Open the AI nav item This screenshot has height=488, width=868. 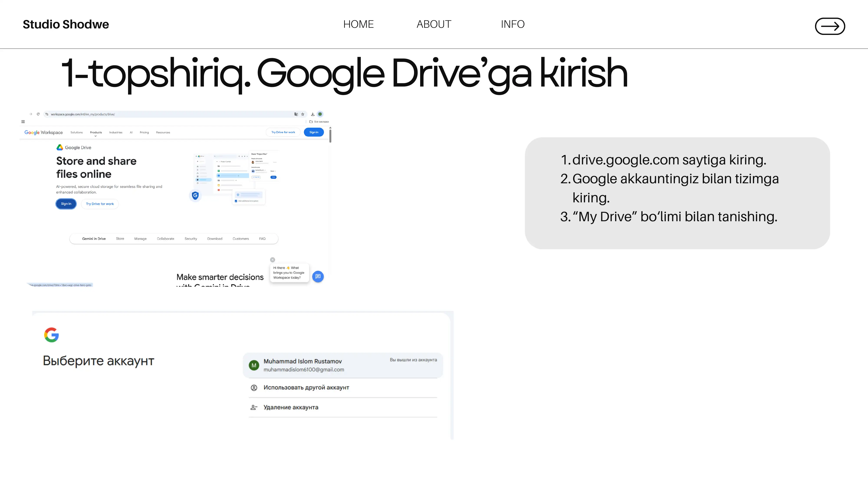[x=131, y=132]
